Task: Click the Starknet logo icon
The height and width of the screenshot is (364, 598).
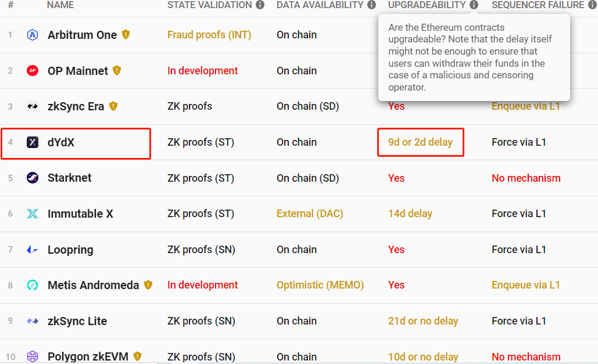Action: (33, 178)
